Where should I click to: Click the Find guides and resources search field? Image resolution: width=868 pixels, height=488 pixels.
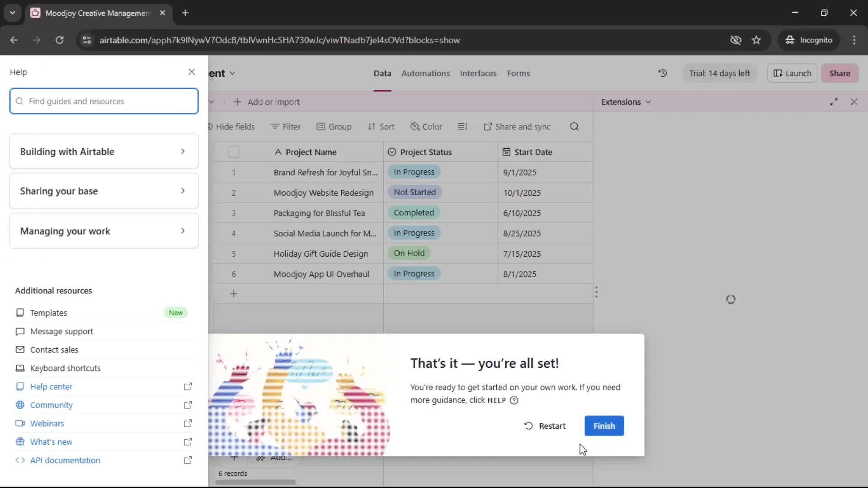coord(104,101)
